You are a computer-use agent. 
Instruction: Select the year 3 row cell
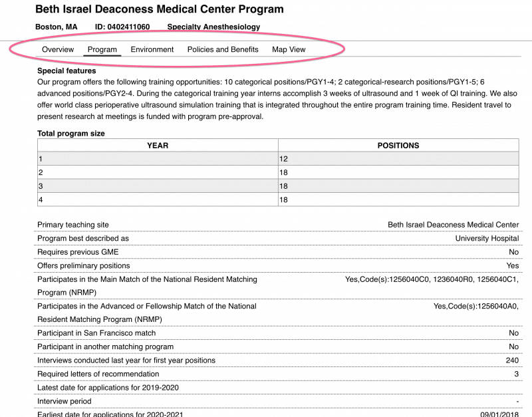[158, 186]
